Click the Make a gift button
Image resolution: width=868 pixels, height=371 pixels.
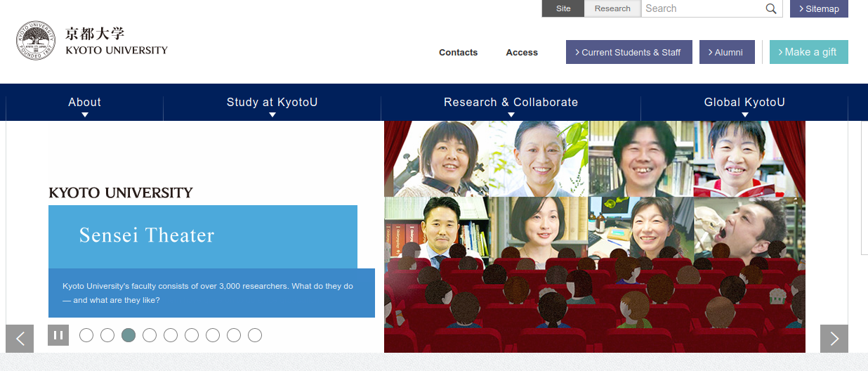point(809,52)
